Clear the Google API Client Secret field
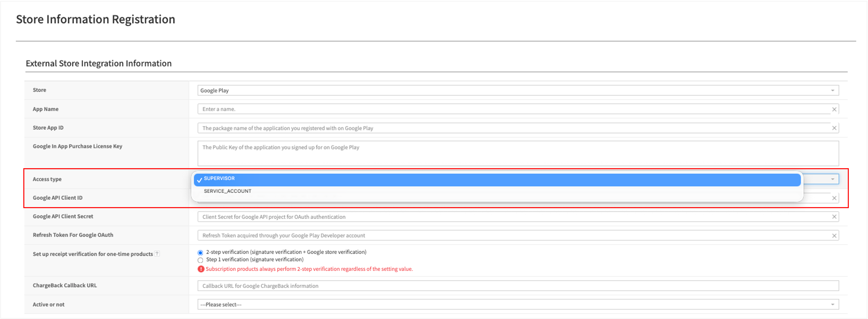 834,217
